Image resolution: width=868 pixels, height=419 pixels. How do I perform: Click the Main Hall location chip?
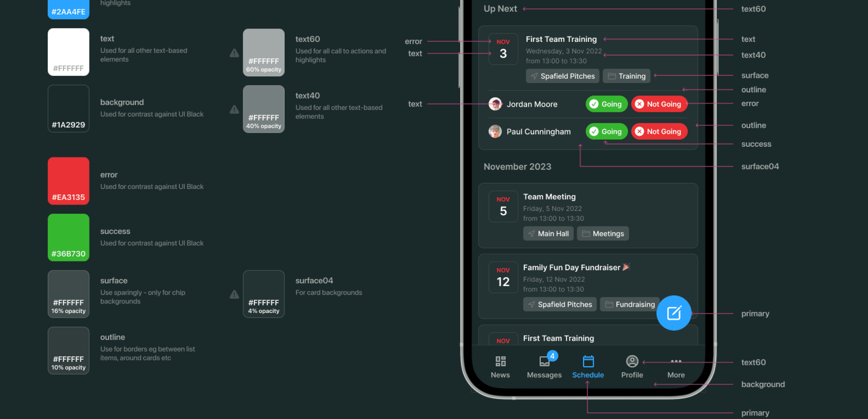point(548,234)
